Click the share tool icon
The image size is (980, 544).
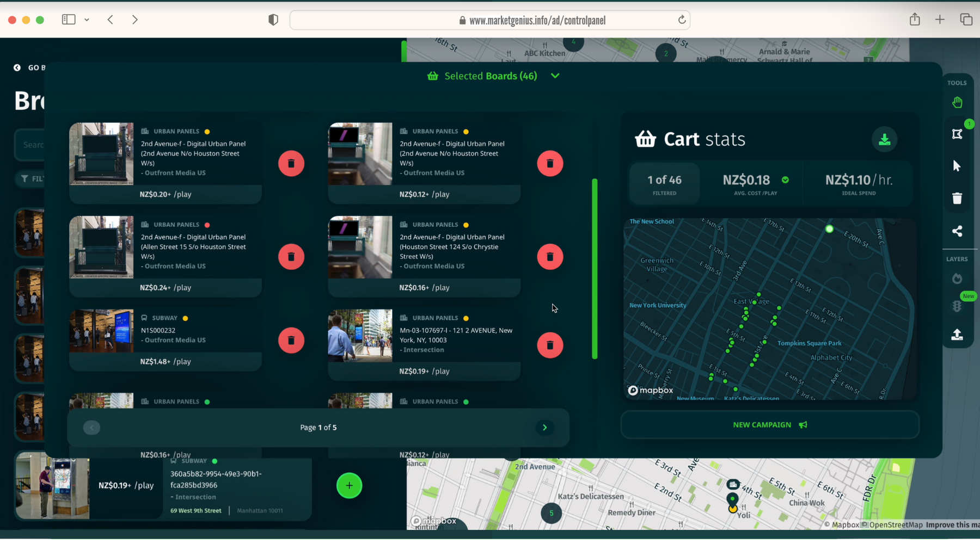click(x=957, y=231)
